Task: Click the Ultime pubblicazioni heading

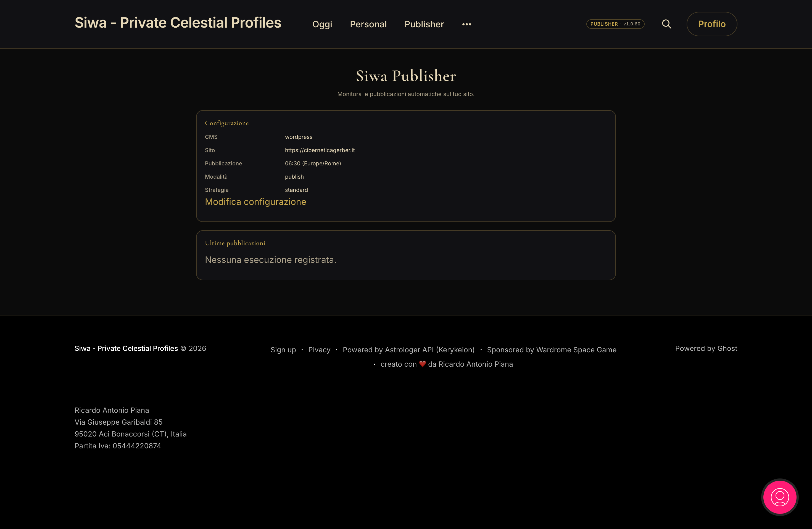Action: 235,243
